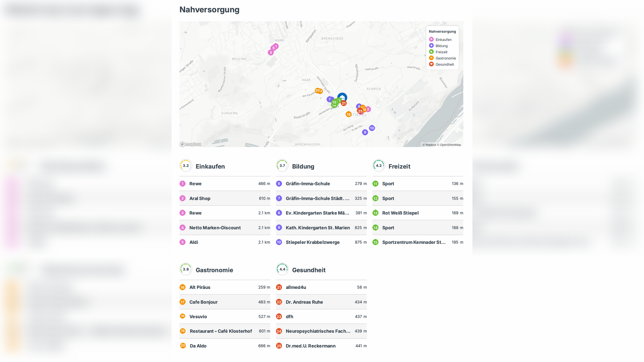Image resolution: width=644 pixels, height=362 pixels.
Task: Toggle Gesundheit category in map legend
Action: [445, 64]
